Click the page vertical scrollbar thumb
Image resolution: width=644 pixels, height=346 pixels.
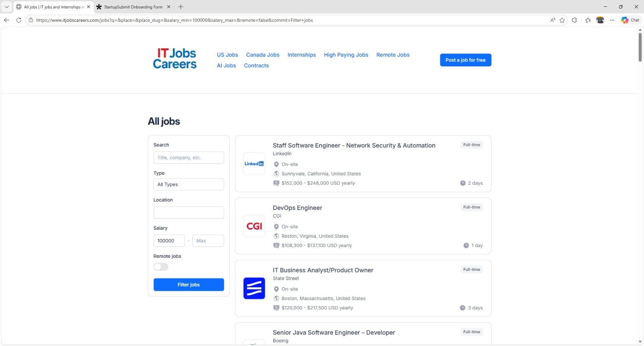pyautogui.click(x=640, y=47)
